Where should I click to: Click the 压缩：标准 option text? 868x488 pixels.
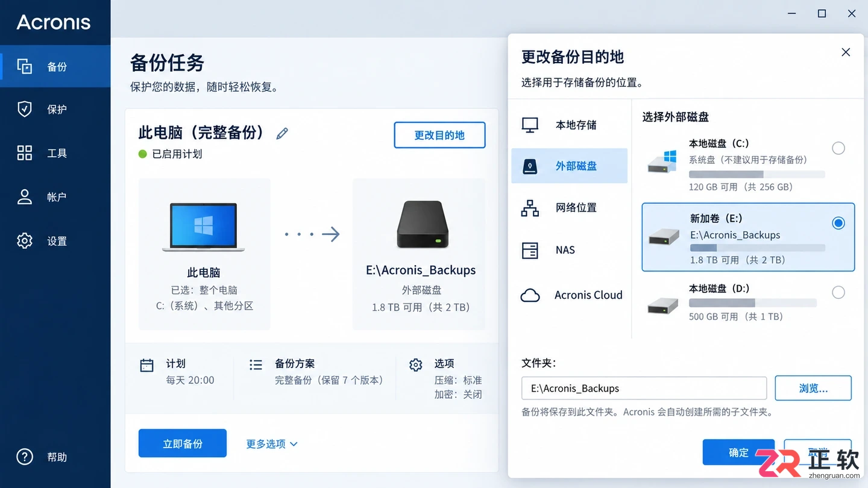pyautogui.click(x=458, y=380)
